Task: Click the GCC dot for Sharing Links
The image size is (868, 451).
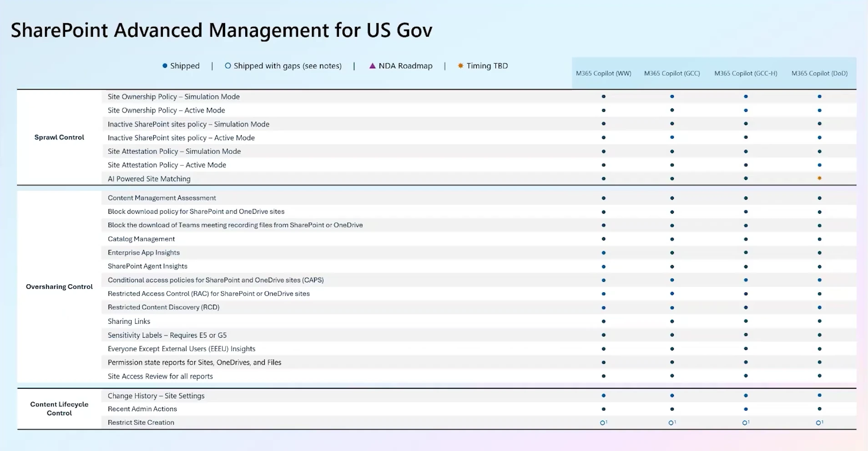Action: 672,321
